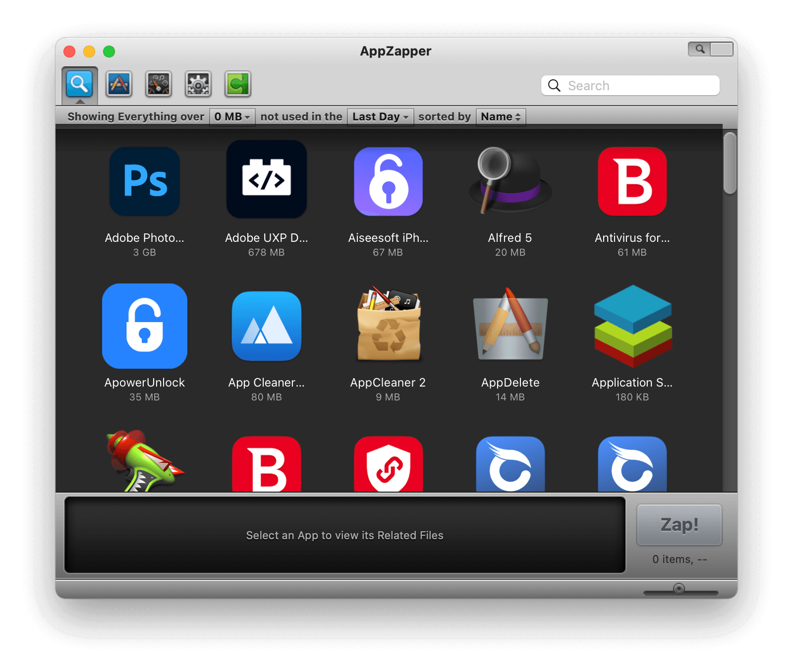Open the preference panes gear icon
The image size is (793, 672).
[x=198, y=84]
